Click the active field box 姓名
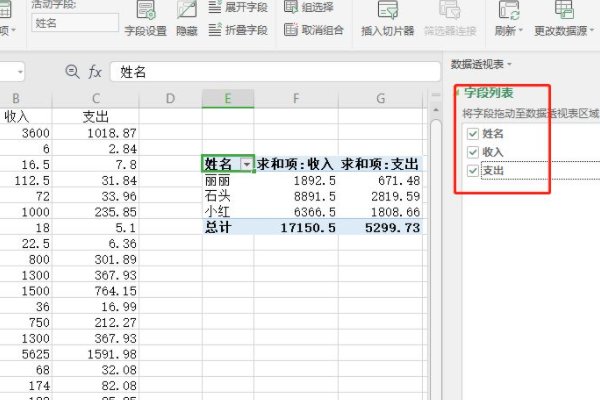The image size is (600, 400). click(75, 23)
